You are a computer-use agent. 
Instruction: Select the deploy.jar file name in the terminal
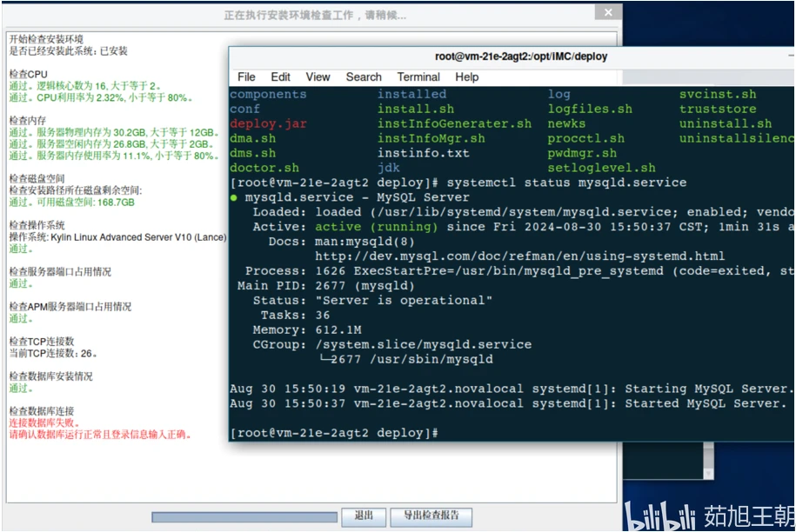pos(268,123)
